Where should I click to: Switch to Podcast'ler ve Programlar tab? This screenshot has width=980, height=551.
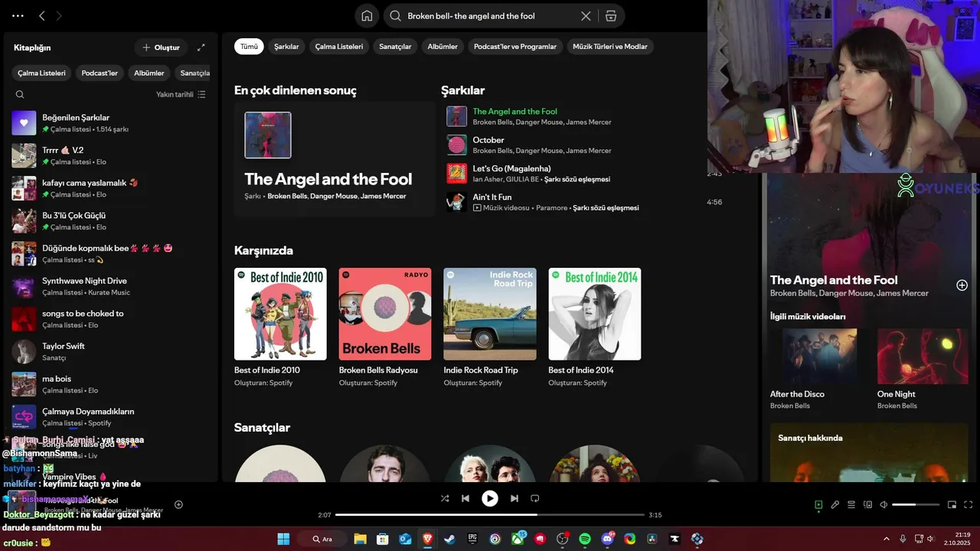515,47
